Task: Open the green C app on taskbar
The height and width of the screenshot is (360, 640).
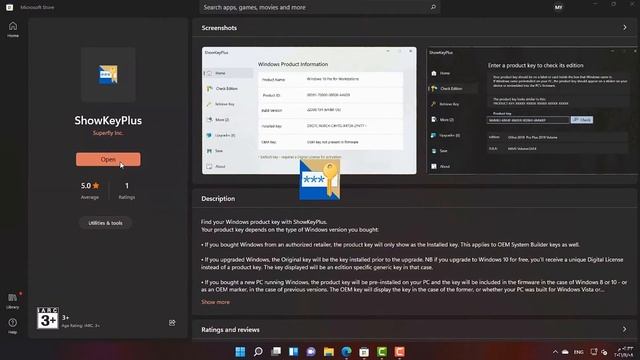Action: [382, 351]
